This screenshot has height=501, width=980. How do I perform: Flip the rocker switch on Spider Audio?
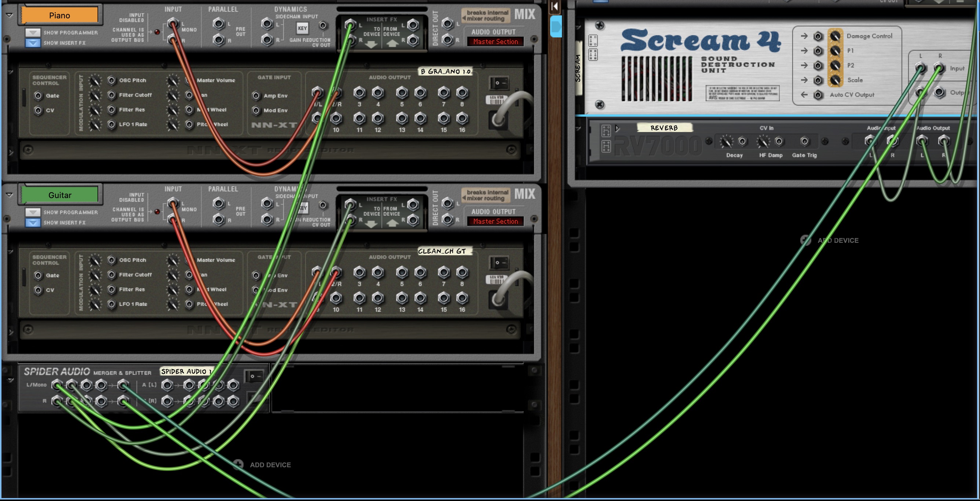click(x=254, y=376)
